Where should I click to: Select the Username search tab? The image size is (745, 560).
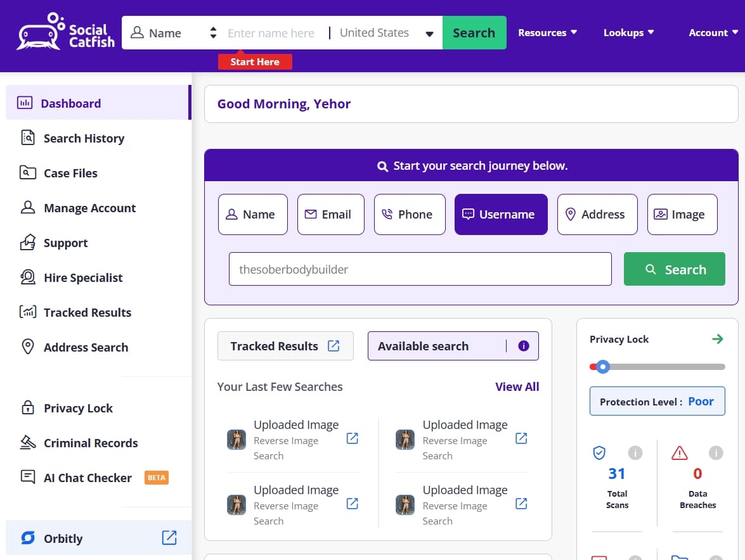coord(501,215)
